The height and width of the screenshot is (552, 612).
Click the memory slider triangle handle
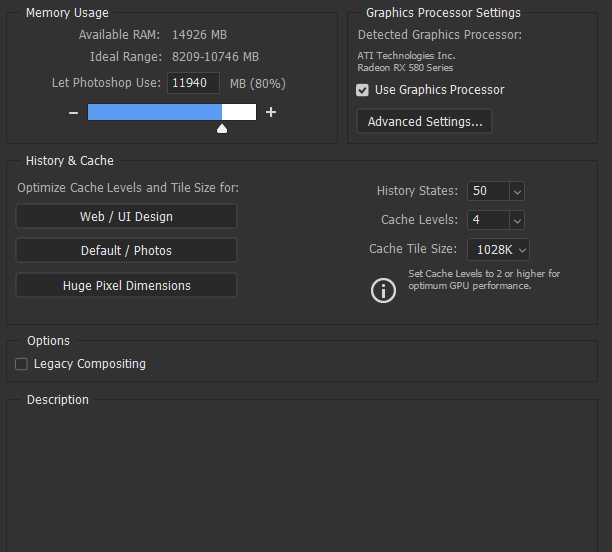coord(222,128)
